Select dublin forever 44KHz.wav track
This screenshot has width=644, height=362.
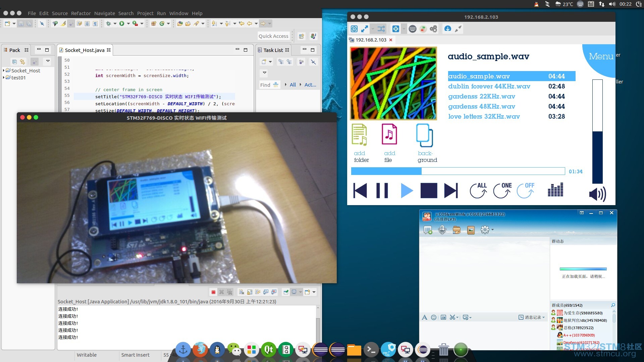click(489, 86)
